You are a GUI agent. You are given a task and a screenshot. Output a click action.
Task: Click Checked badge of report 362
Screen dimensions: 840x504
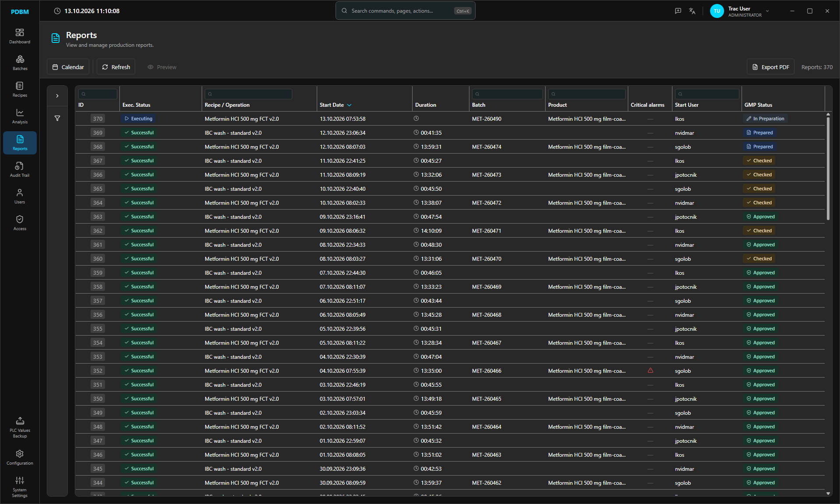(x=759, y=231)
